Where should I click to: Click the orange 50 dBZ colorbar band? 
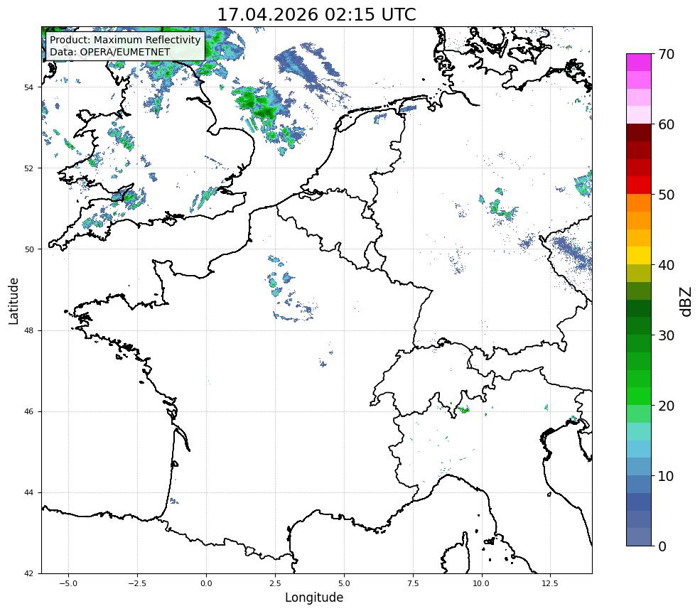(638, 202)
